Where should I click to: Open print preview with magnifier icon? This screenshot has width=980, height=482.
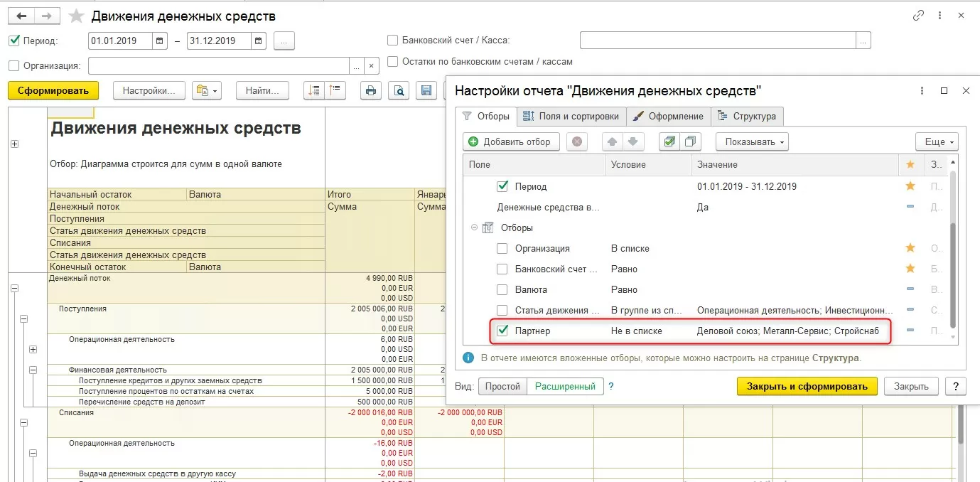[x=399, y=90]
